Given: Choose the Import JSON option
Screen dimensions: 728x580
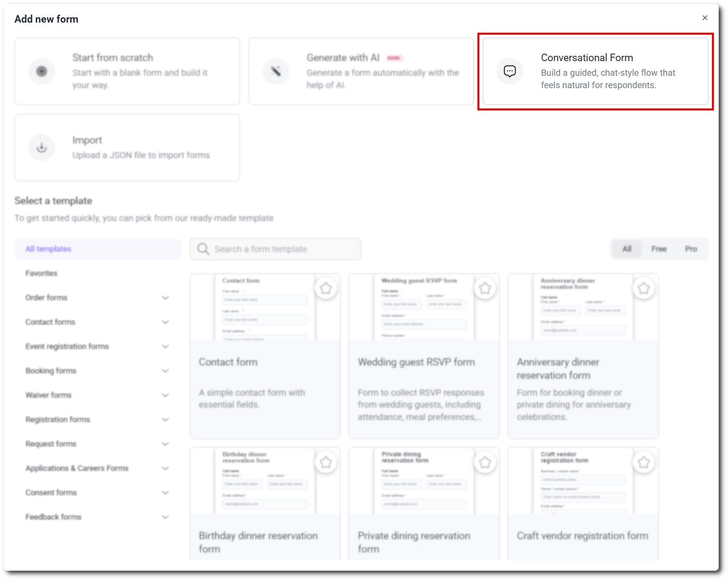Looking at the screenshot, I should click(127, 148).
